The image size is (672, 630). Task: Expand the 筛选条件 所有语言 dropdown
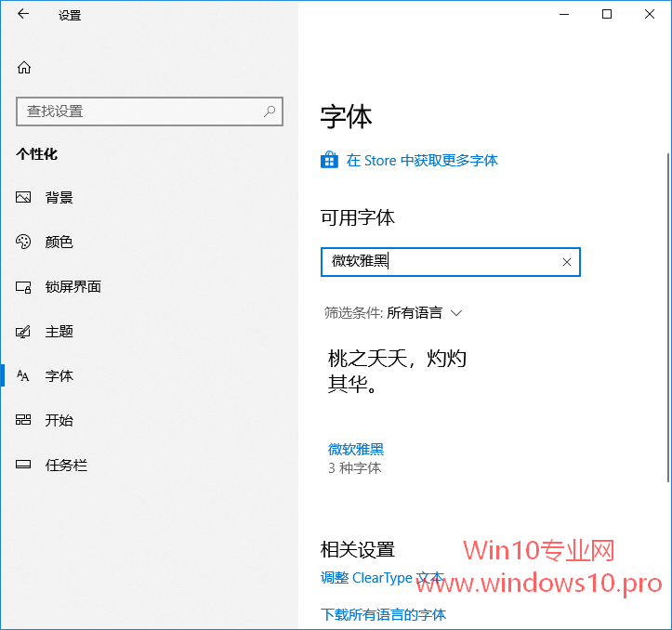[393, 313]
